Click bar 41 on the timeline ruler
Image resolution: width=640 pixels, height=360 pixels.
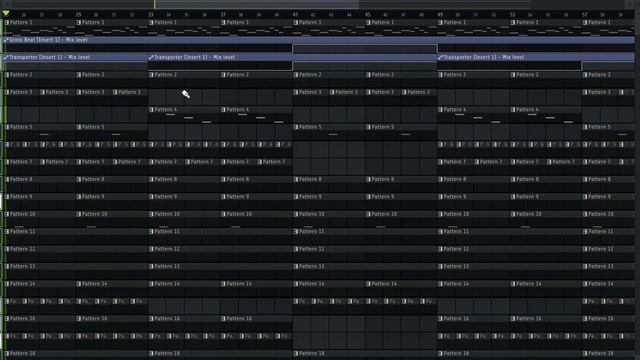click(295, 15)
